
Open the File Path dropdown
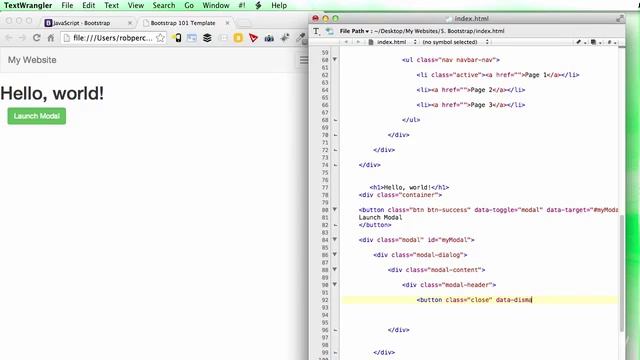point(354,31)
